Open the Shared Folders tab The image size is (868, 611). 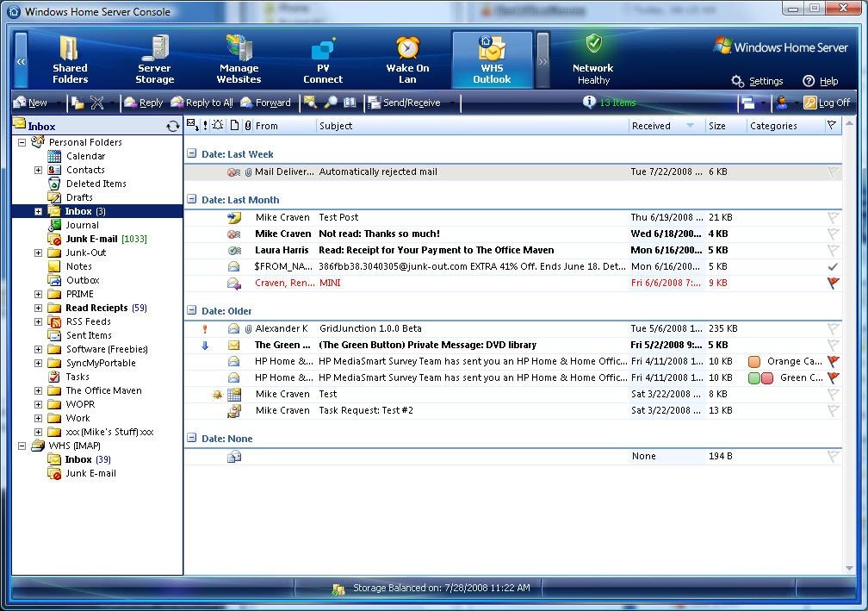tap(70, 59)
